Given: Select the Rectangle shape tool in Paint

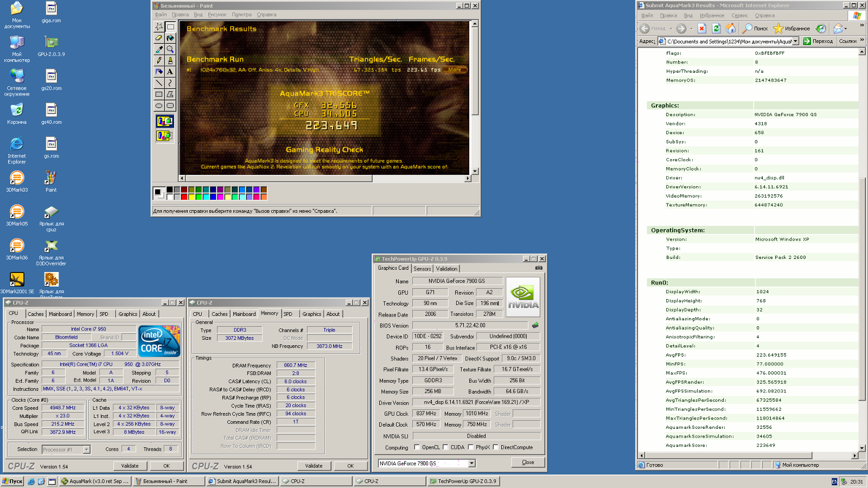Looking at the screenshot, I should (x=159, y=94).
